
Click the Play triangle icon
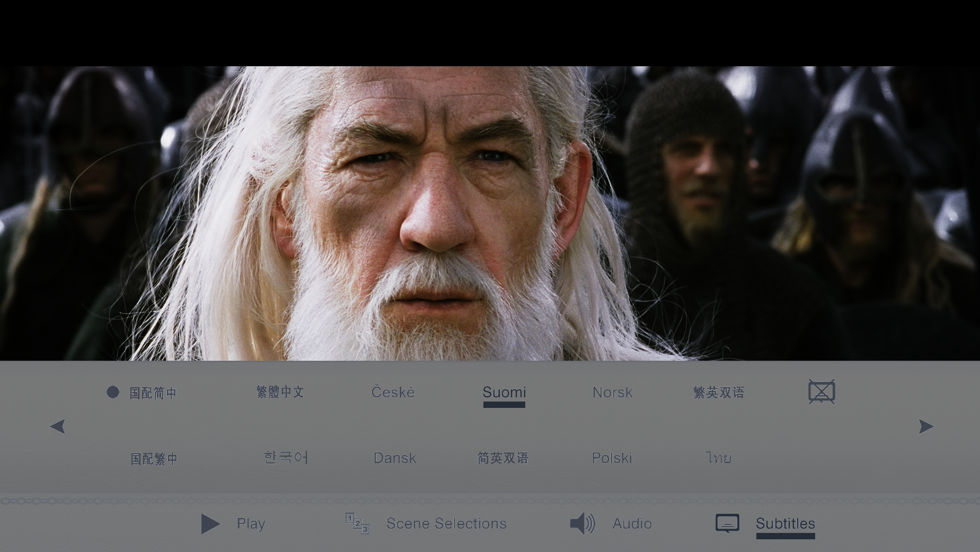[x=210, y=524]
